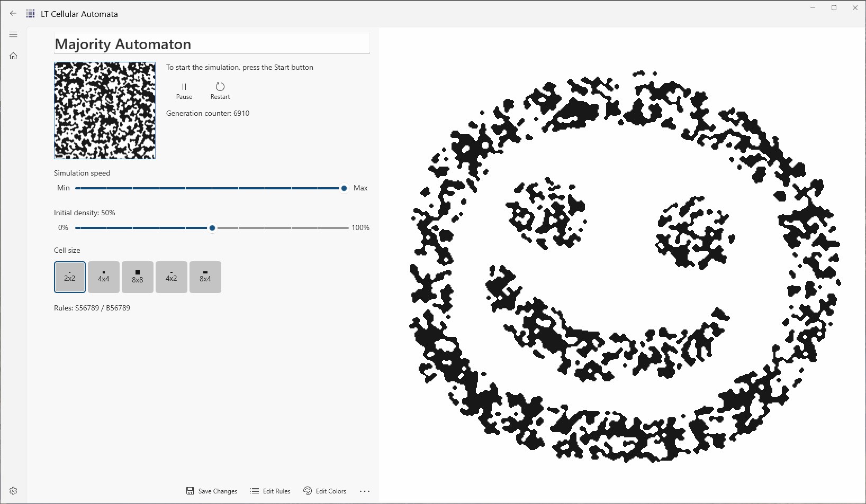Open the Settings gear icon
This screenshot has width=866, height=504.
point(13,491)
